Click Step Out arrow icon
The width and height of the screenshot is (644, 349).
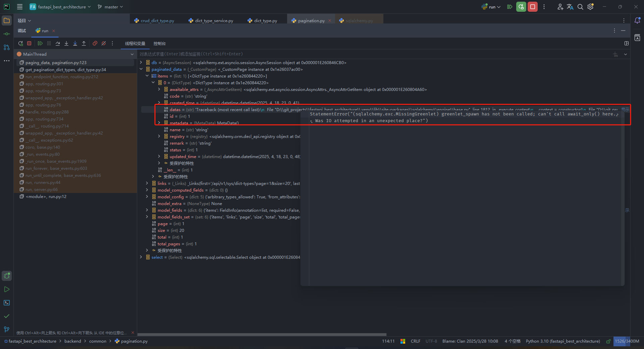(x=84, y=43)
